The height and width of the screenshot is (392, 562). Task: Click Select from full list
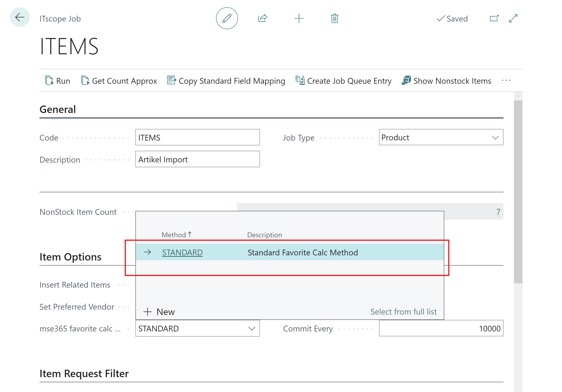[404, 312]
